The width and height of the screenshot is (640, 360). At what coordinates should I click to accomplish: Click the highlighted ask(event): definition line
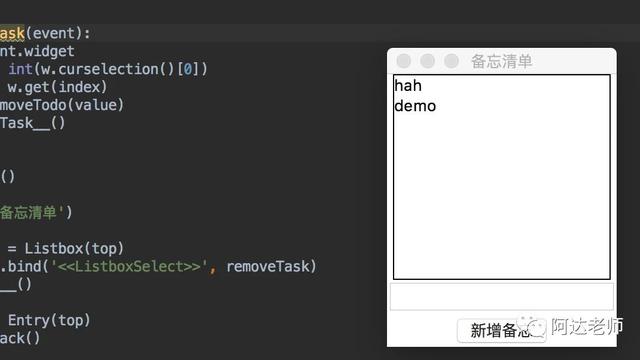pyautogui.click(x=45, y=33)
